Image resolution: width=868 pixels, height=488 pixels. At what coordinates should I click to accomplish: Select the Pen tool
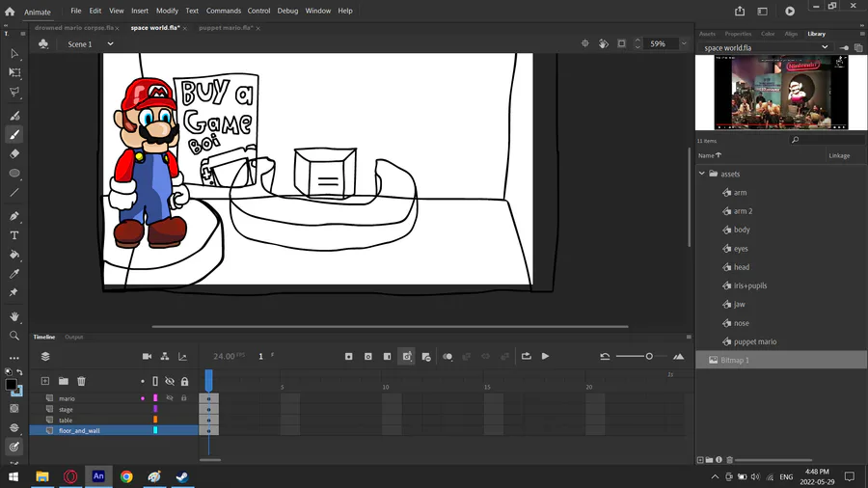point(14,216)
